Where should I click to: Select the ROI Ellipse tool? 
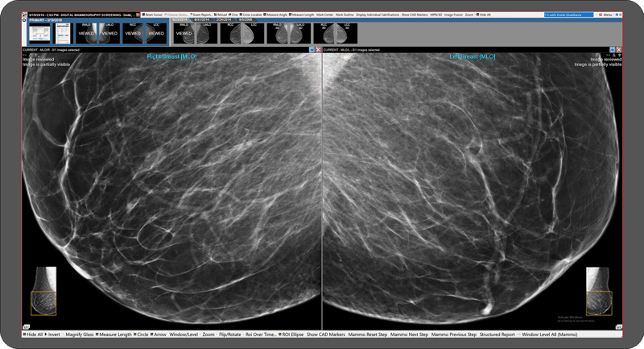(291, 334)
